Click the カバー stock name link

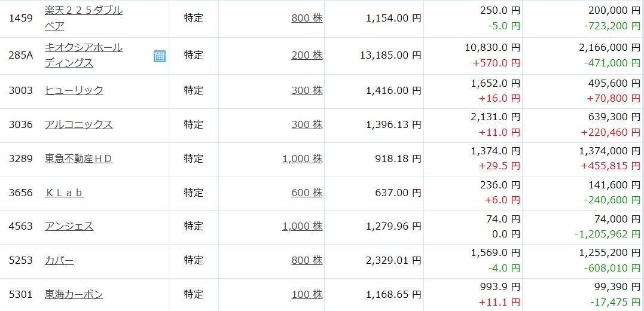click(x=60, y=261)
